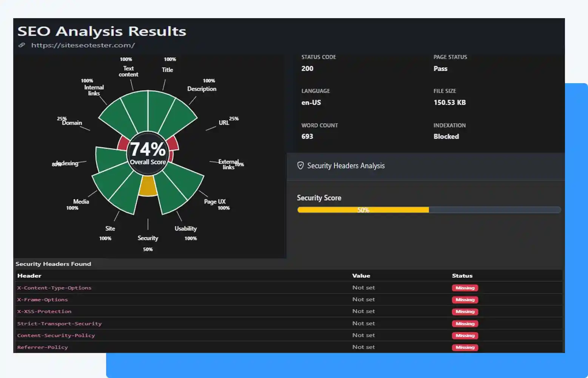Click the Missing badge for Referrer-Policy
The height and width of the screenshot is (378, 588).
[x=465, y=347]
